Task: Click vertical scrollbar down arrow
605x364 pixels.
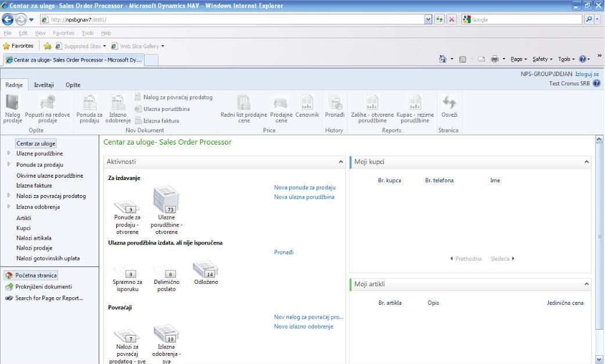Action: click(599, 359)
